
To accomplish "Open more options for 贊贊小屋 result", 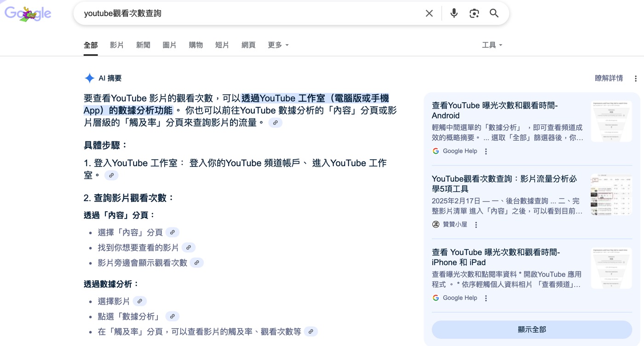I will pos(476,225).
